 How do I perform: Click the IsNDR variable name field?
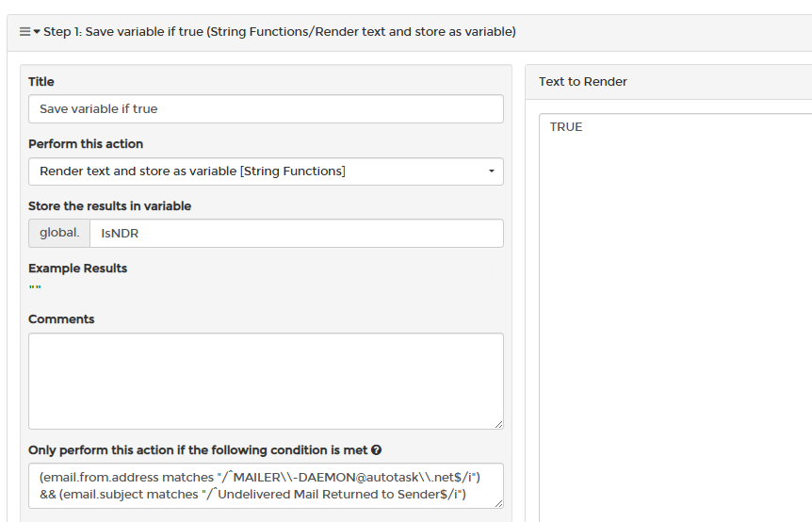pyautogui.click(x=296, y=233)
